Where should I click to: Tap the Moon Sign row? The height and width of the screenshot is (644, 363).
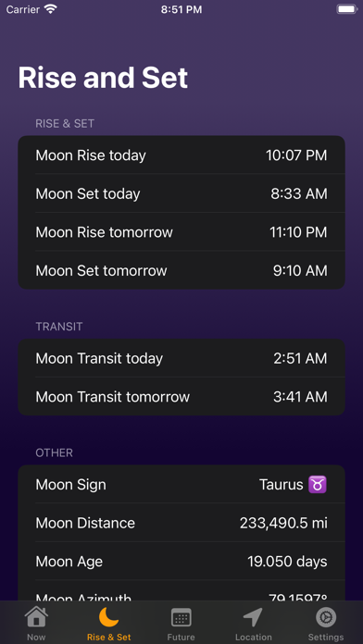[181, 484]
